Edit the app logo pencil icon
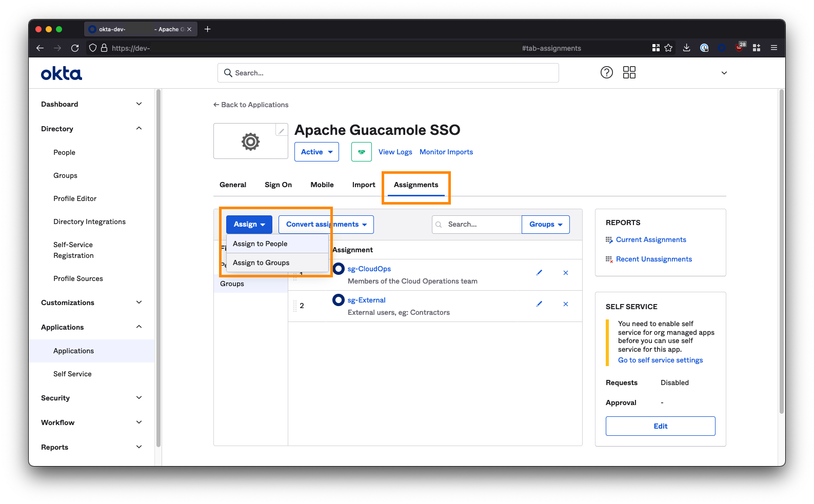Viewport: 814px width, 504px height. [282, 131]
